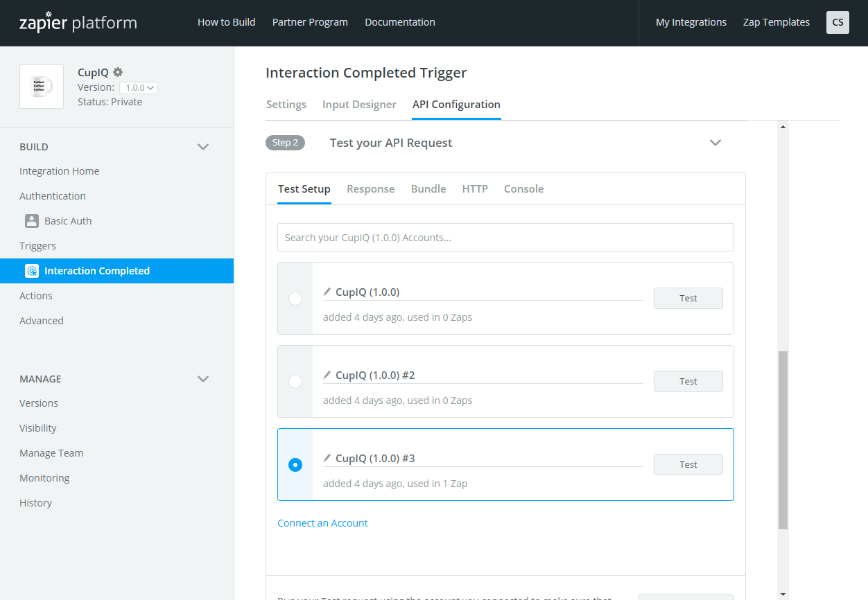Click Test button for CupIQ (1.0.0) #3
868x600 pixels.
coord(688,465)
